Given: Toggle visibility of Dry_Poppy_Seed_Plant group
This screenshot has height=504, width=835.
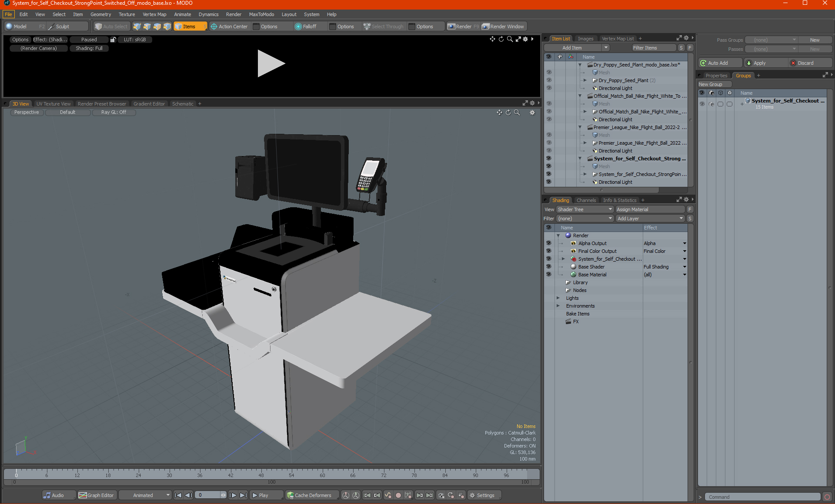Looking at the screenshot, I should pyautogui.click(x=548, y=80).
